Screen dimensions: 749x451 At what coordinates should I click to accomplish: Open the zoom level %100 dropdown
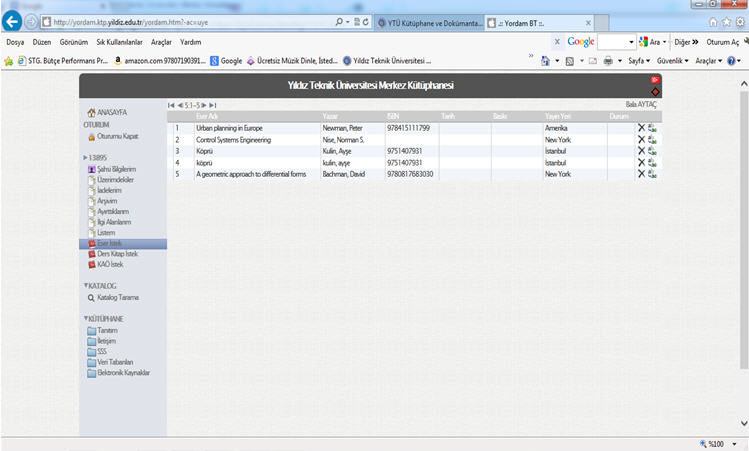pyautogui.click(x=722, y=443)
